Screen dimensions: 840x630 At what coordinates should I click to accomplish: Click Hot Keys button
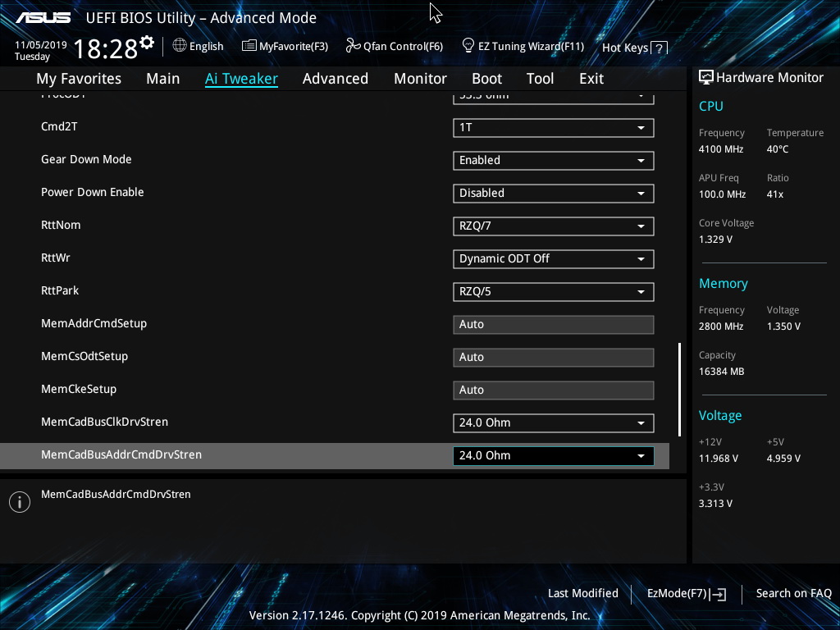coord(635,48)
